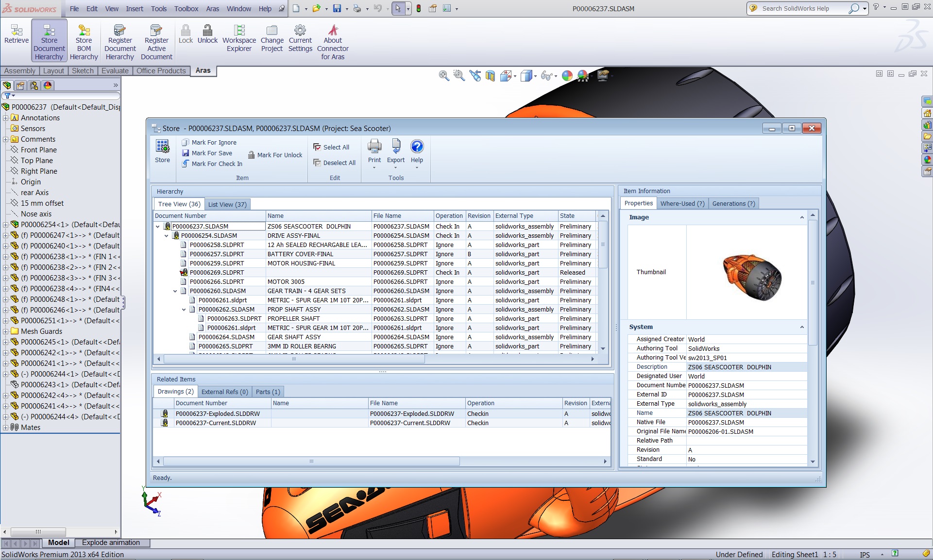
Task: Open Print dropdown arrow
Action: coord(374,168)
